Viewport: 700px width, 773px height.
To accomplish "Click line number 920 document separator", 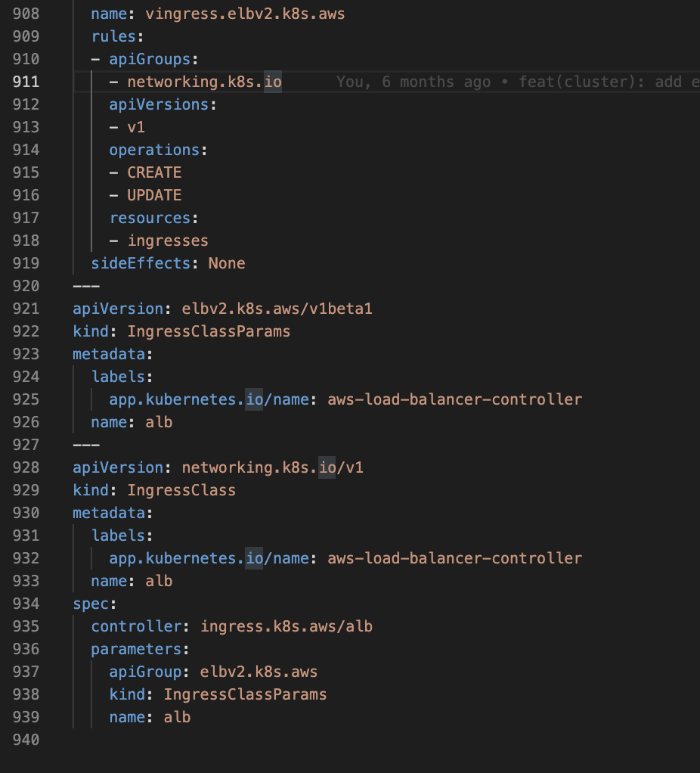I will 26,286.
